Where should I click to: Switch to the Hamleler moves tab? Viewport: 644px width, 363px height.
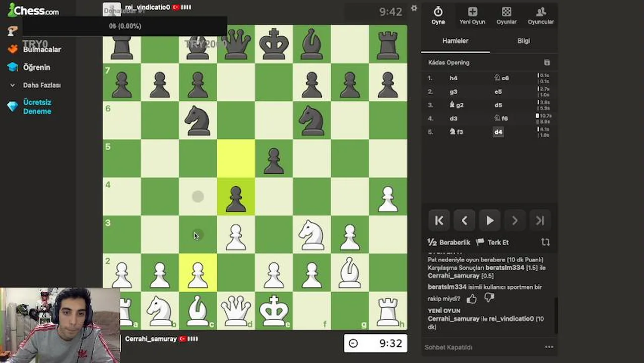455,41
